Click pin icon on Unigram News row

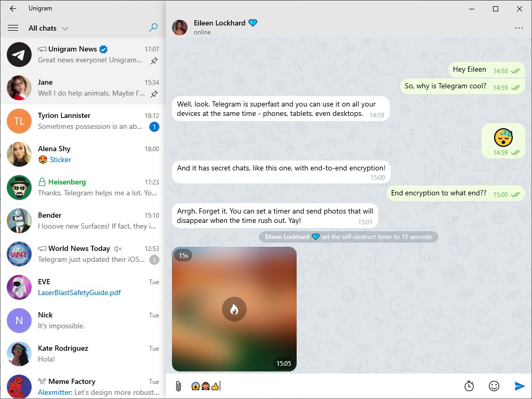(154, 61)
